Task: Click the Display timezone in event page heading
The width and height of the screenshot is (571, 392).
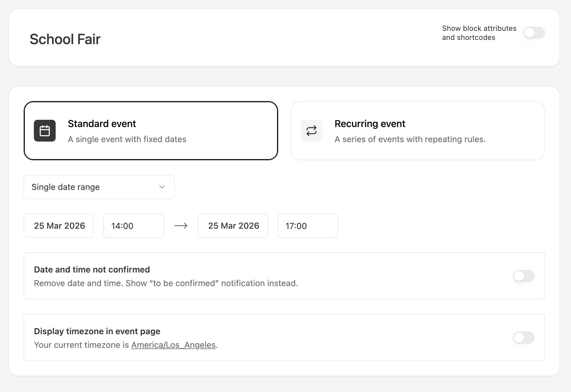Action: coord(97,331)
